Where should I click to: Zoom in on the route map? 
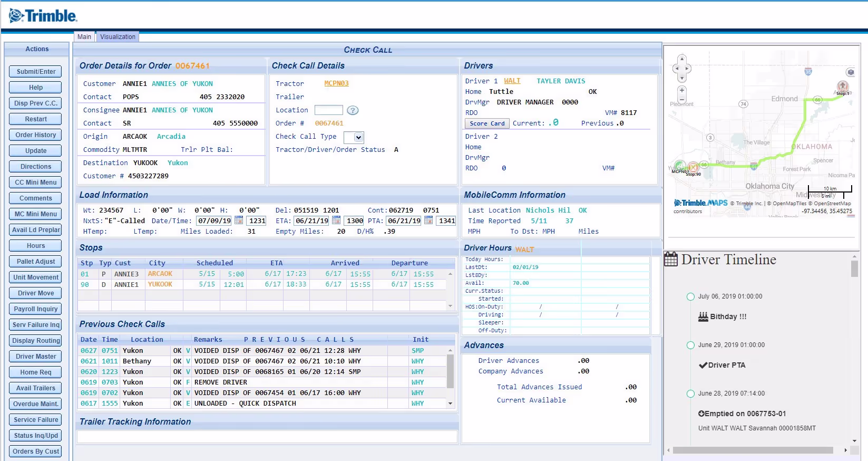coord(682,90)
